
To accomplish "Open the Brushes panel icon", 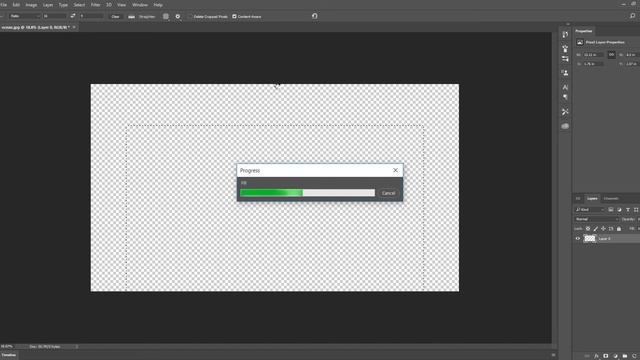I will pyautogui.click(x=565, y=59).
